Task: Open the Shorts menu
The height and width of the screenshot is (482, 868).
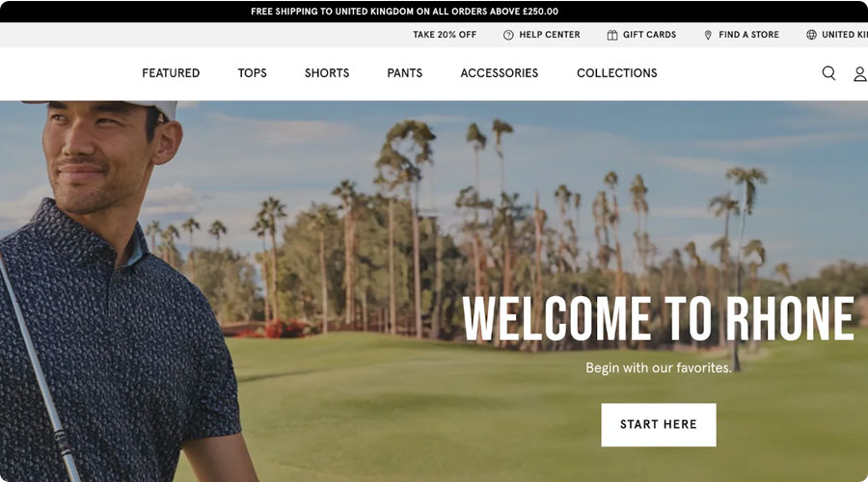Action: [327, 73]
